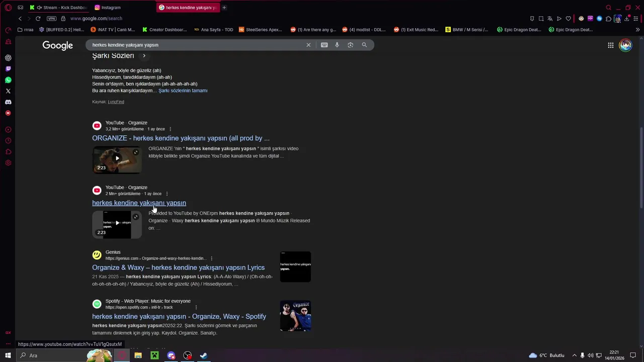
Task: Open Easy Setup menu lines icon
Action: tap(636, 19)
